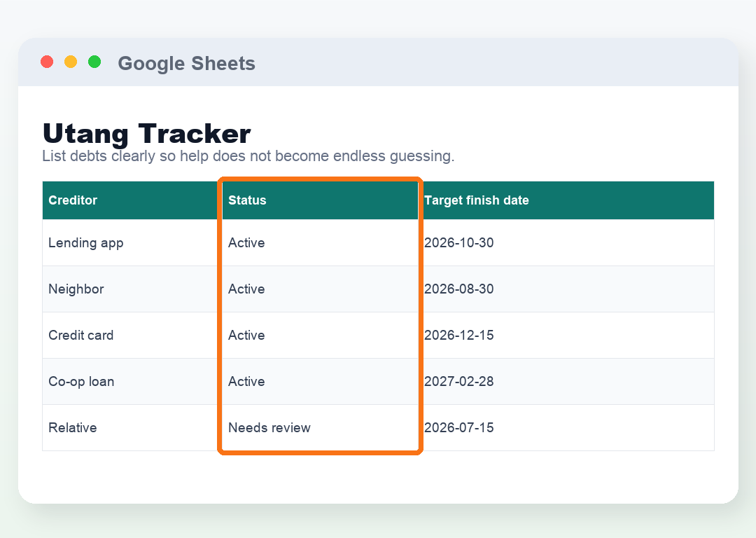Click the red close window button
The height and width of the screenshot is (538, 756).
pos(47,62)
